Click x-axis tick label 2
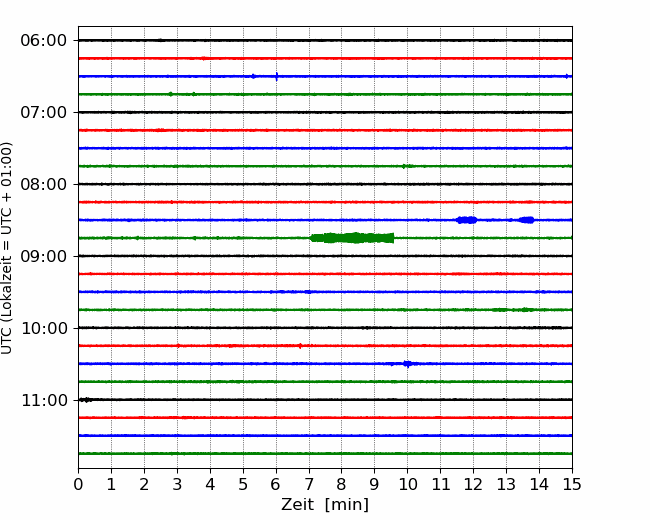This screenshot has height=520, width=650. pyautogui.click(x=144, y=484)
